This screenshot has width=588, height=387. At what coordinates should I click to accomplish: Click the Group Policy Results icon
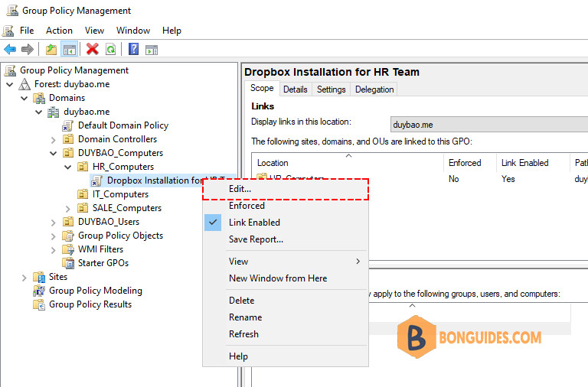tap(39, 304)
